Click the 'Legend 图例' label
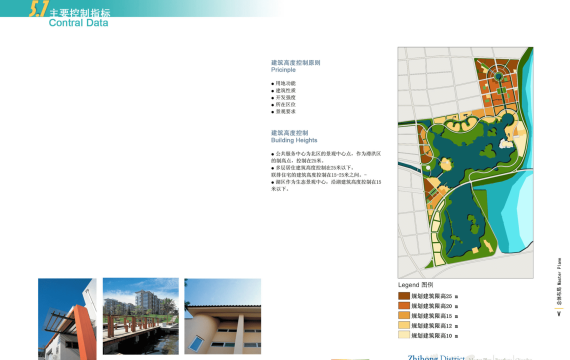The width and height of the screenshot is (570, 360). pos(416,285)
